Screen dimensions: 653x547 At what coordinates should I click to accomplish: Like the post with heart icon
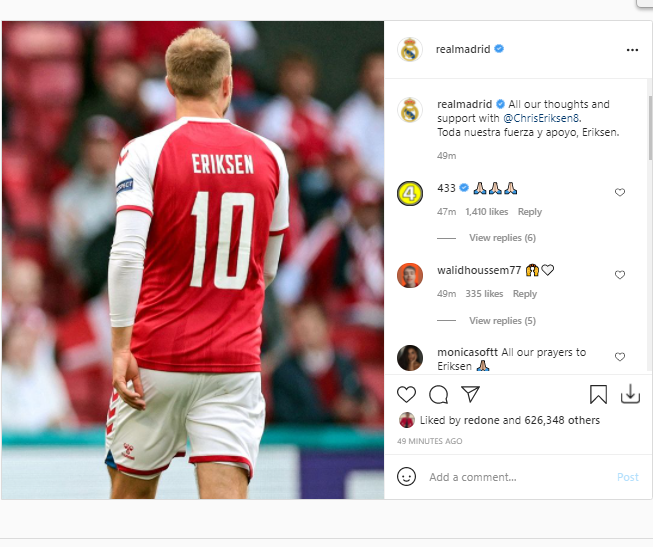[x=407, y=394]
